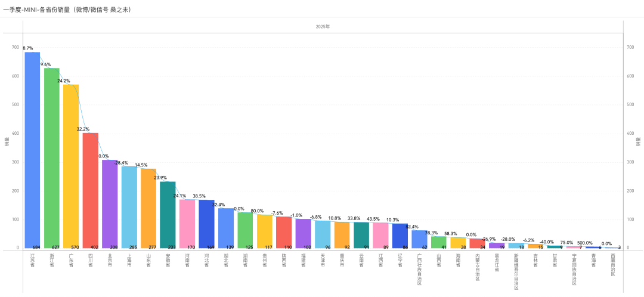The image size is (644, 297).
Task: Click the 24.2% label above 广东省
Action: tap(64, 81)
